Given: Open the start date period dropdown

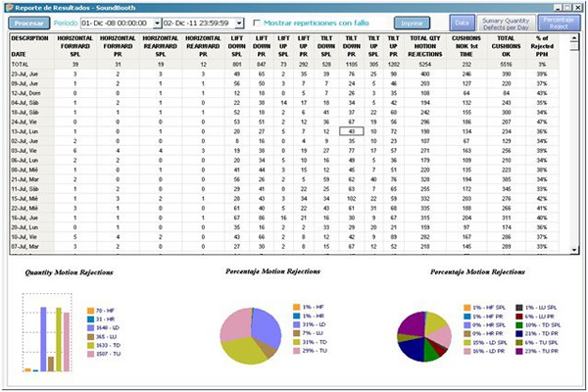Looking at the screenshot, I should pos(157,23).
